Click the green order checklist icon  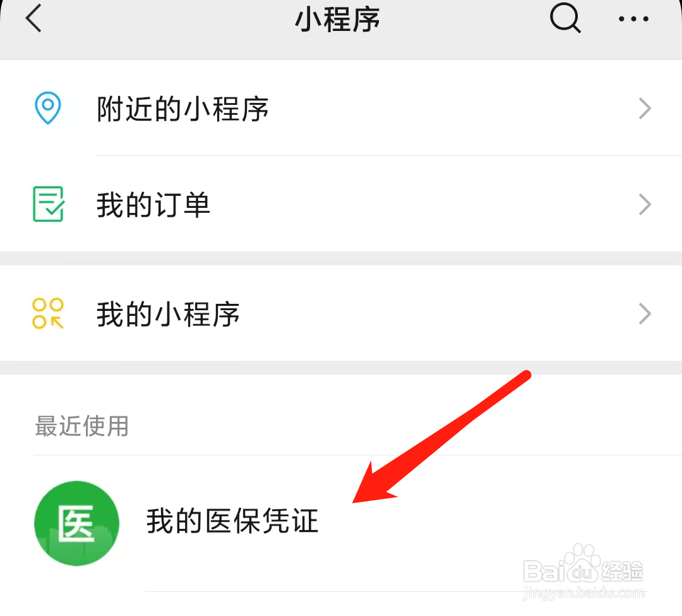(x=48, y=204)
